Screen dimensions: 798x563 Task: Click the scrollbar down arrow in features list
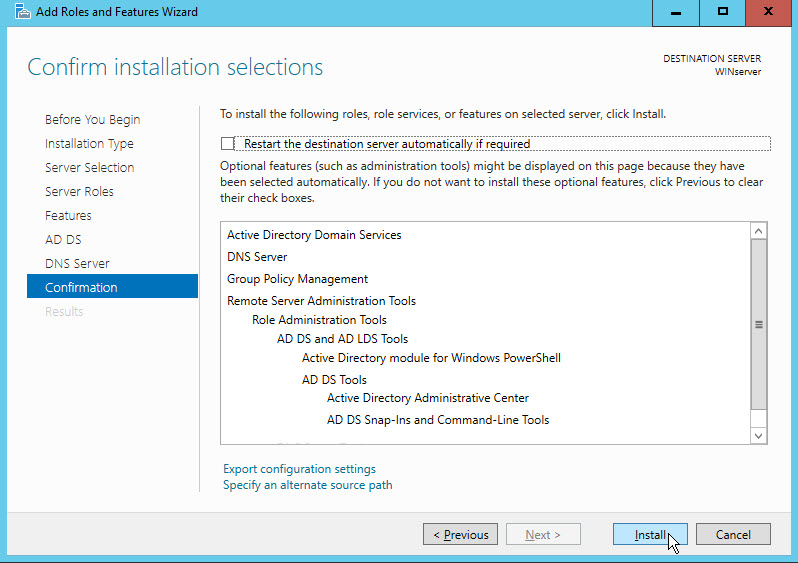pyautogui.click(x=758, y=436)
